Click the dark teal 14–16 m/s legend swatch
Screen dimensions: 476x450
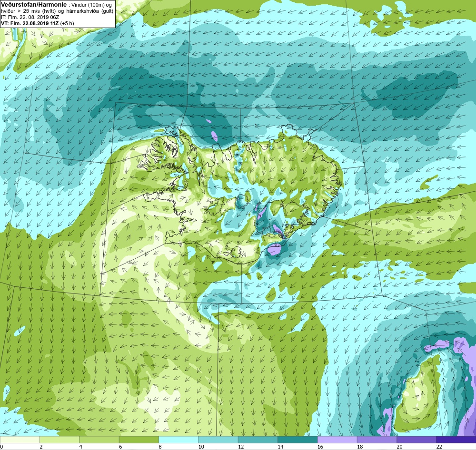point(297,440)
